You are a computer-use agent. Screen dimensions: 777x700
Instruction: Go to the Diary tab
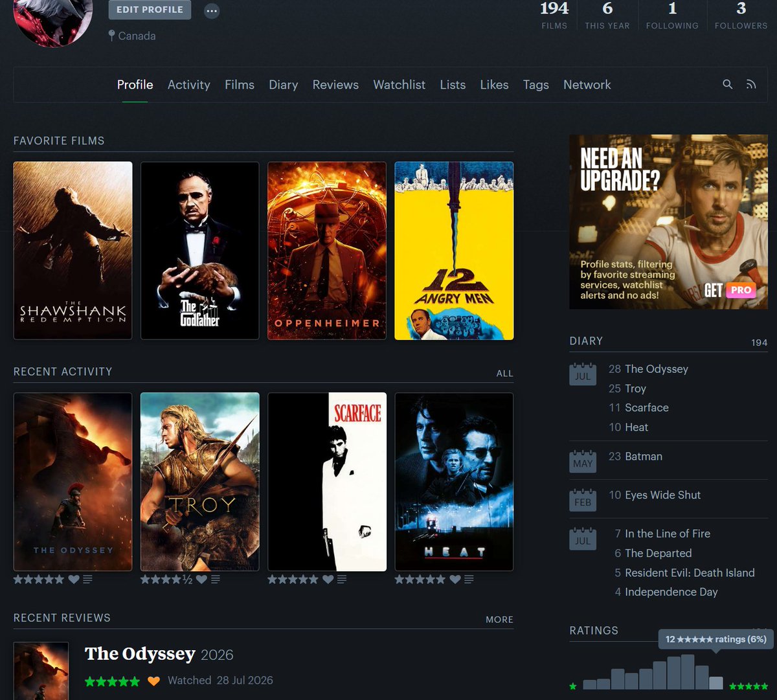coord(284,85)
